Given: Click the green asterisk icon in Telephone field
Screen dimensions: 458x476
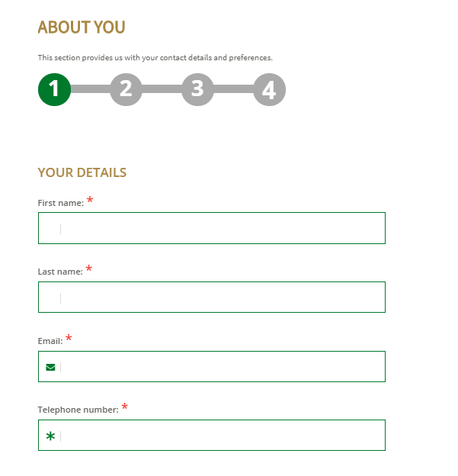Looking at the screenshot, I should [50, 436].
